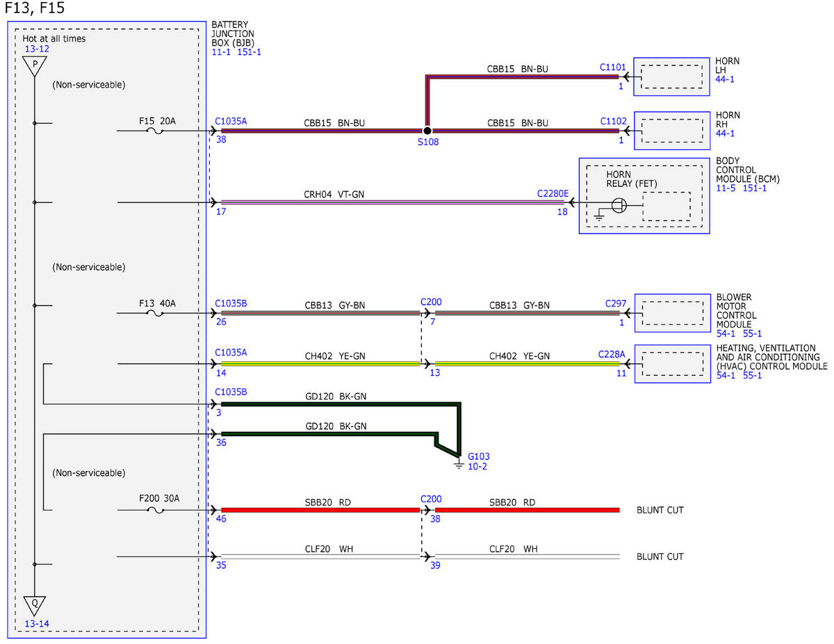Select BLUNT CUT text beside CLF20 WH wire
Screen dimensions: 834x644
pos(660,556)
